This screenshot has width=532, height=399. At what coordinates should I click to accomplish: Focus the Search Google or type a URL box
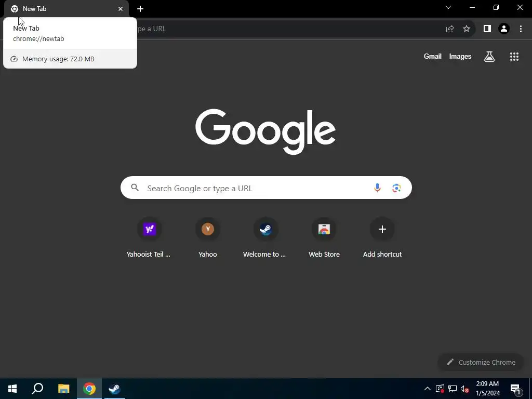(x=266, y=188)
